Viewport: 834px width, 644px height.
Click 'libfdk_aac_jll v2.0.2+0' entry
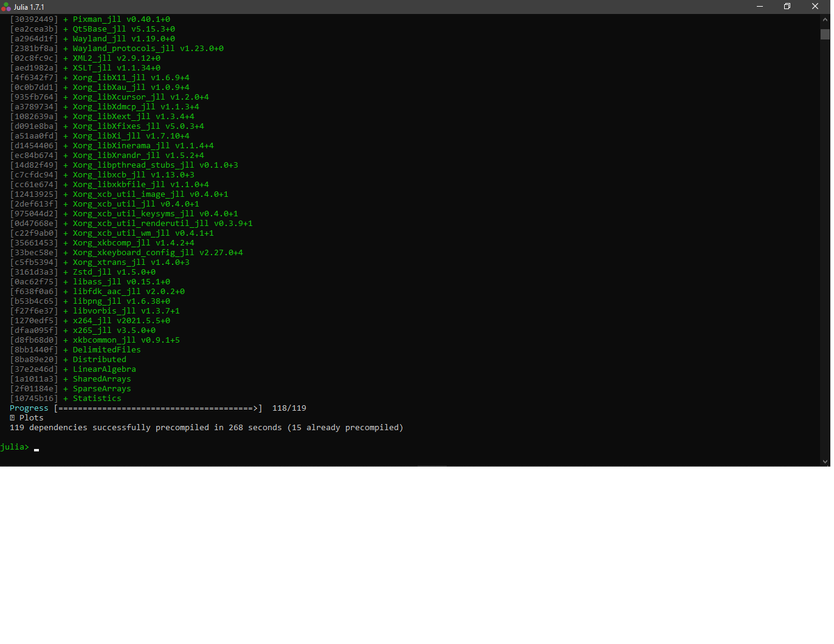[x=129, y=292]
